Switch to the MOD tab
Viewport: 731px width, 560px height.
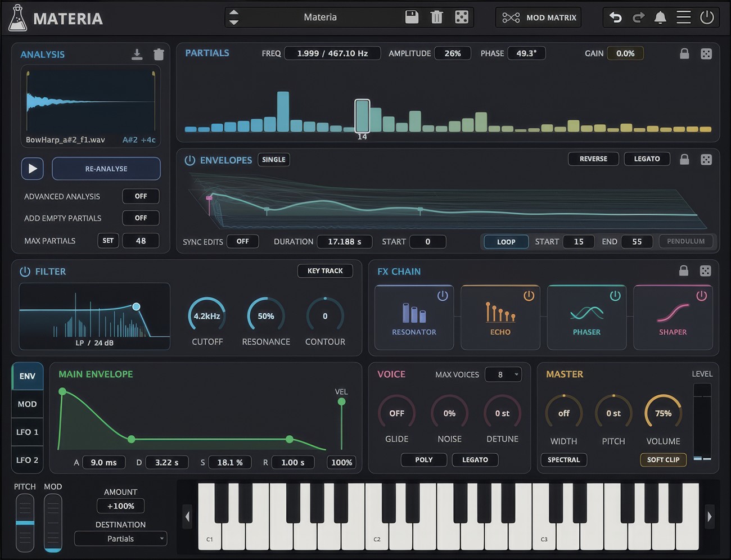[27, 404]
